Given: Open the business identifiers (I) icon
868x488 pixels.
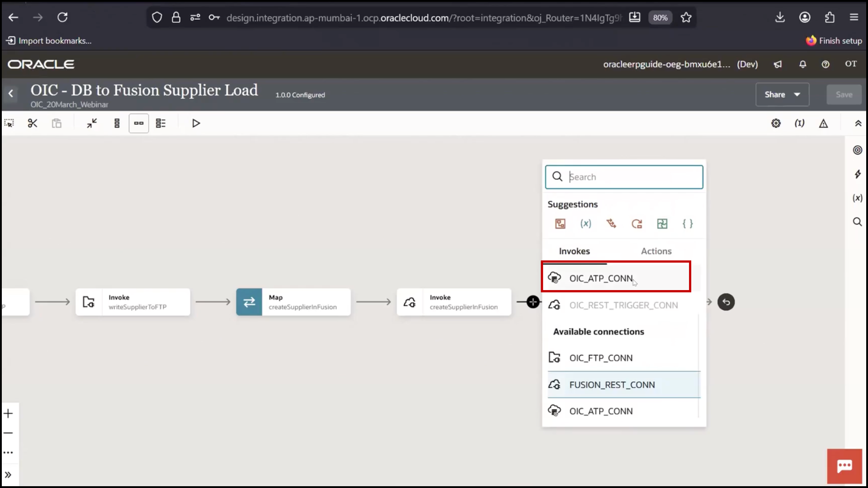Looking at the screenshot, I should point(800,123).
